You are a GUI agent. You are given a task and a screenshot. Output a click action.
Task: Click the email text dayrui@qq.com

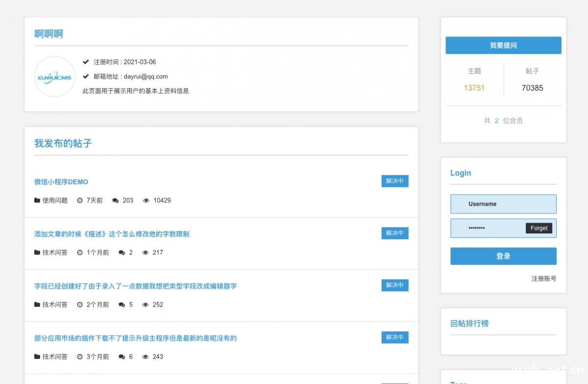(x=146, y=77)
